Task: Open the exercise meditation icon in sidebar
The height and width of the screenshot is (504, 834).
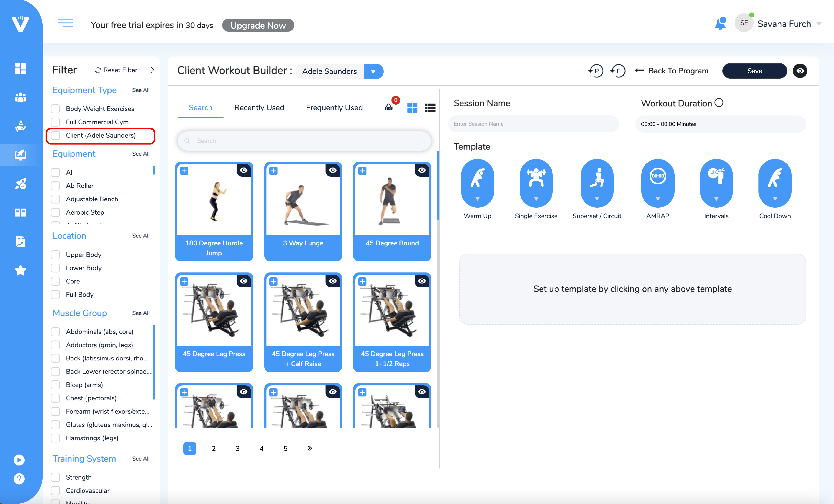Action: point(20,126)
